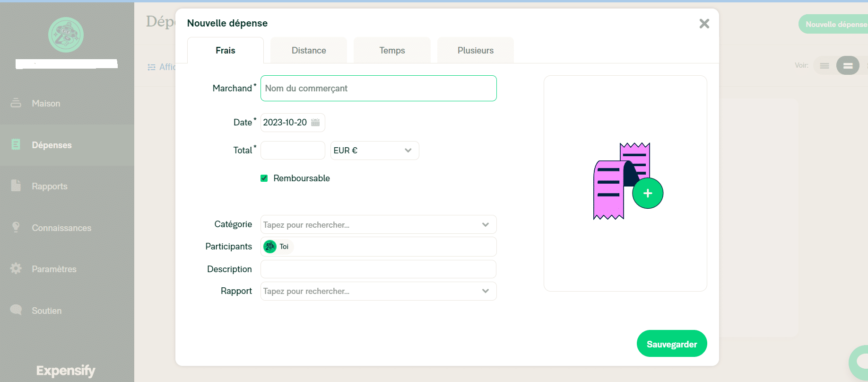Click the Remboursable label text
The width and height of the screenshot is (868, 382).
coord(302,178)
